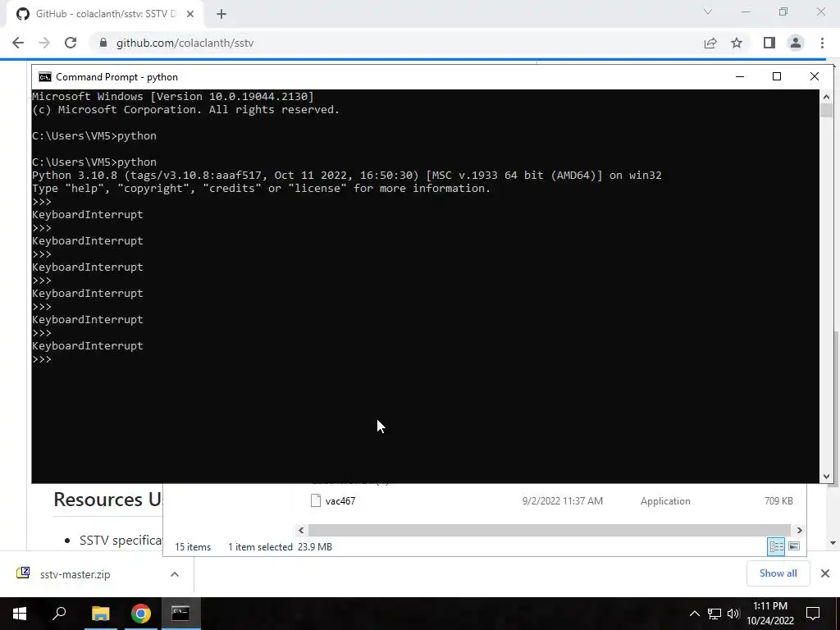Click the GitHub page scroll down arrow
Screen dimensions: 840x630
pos(833,543)
